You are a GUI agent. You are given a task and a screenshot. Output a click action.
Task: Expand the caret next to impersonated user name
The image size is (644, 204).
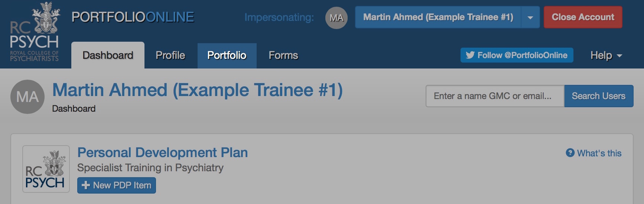point(530,17)
